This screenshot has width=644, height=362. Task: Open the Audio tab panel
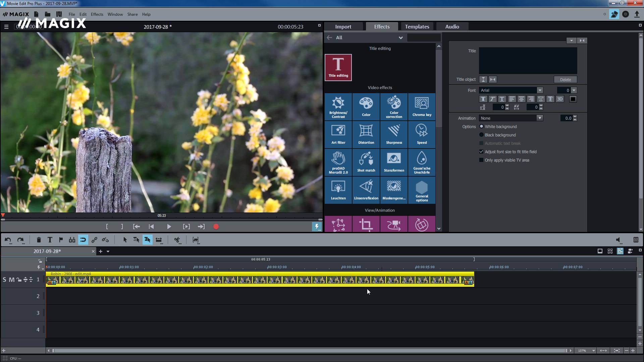[451, 26]
